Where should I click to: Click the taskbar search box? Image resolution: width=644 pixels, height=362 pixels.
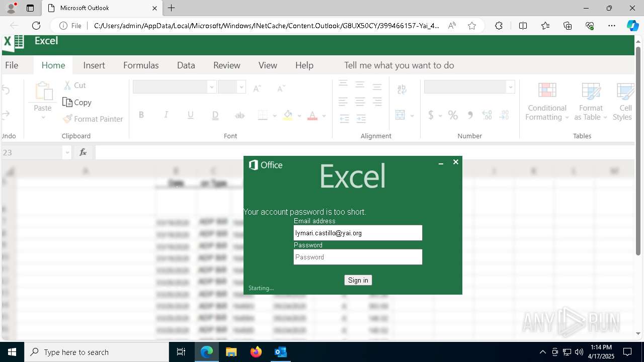(97, 352)
